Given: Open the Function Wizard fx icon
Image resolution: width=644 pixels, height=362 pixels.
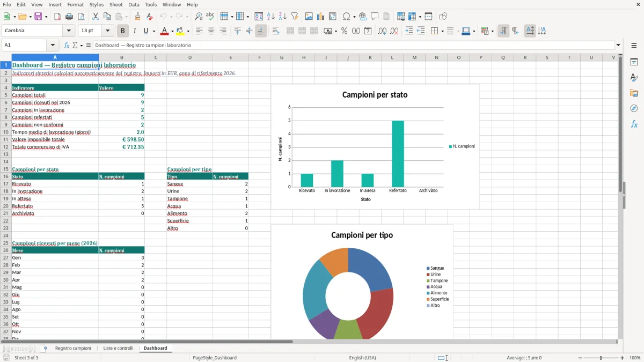Looking at the screenshot, I should click(x=67, y=45).
